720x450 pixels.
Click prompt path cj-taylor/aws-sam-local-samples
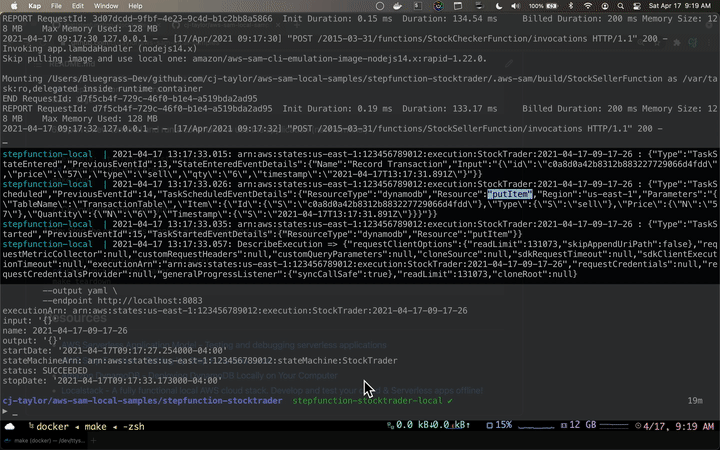(142, 401)
